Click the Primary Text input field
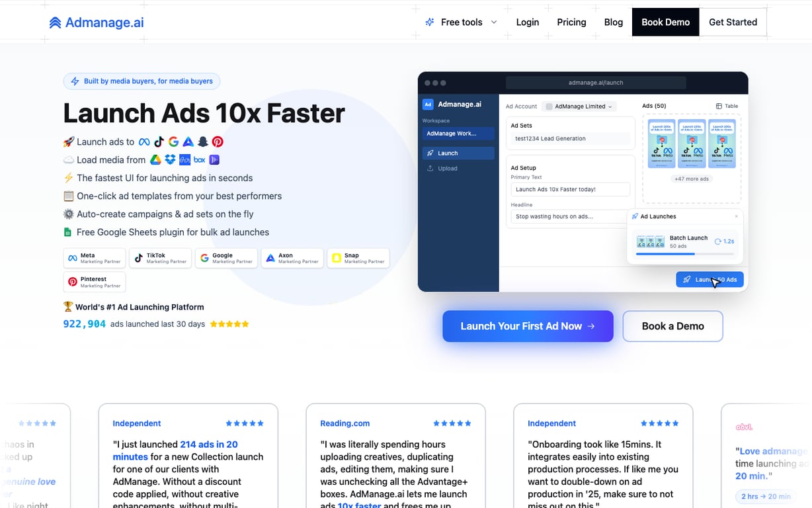Screen dimensions: 812x508 tap(569, 189)
